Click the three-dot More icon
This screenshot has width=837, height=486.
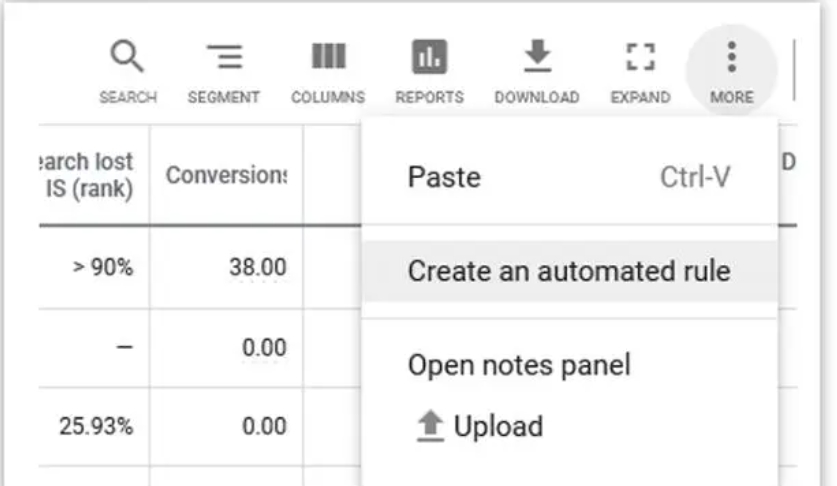(731, 58)
